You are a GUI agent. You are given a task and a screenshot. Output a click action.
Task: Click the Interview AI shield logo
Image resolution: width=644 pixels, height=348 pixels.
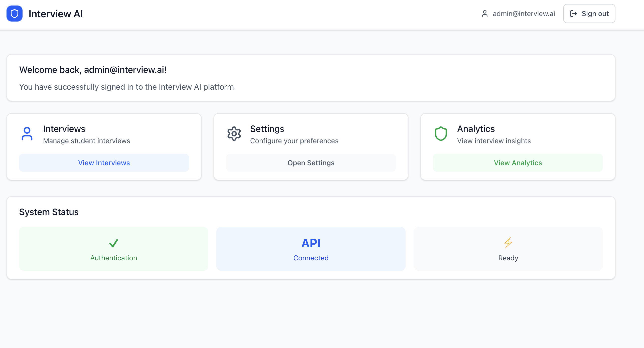[x=15, y=14]
